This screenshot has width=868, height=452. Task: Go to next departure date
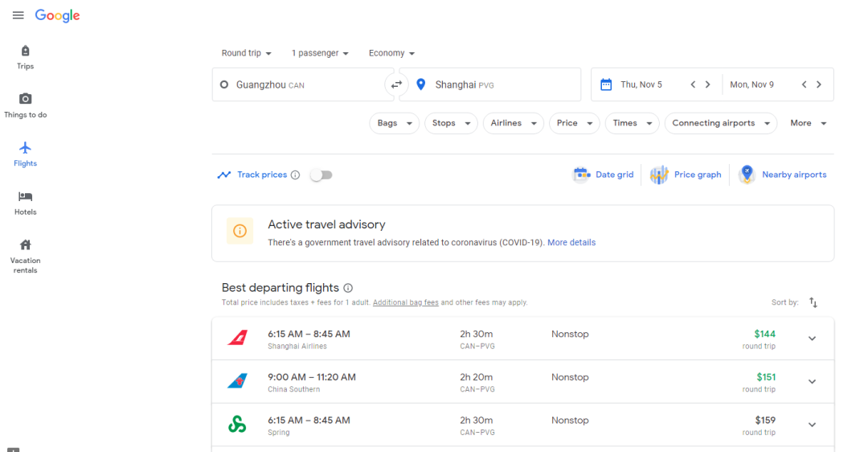(x=707, y=84)
